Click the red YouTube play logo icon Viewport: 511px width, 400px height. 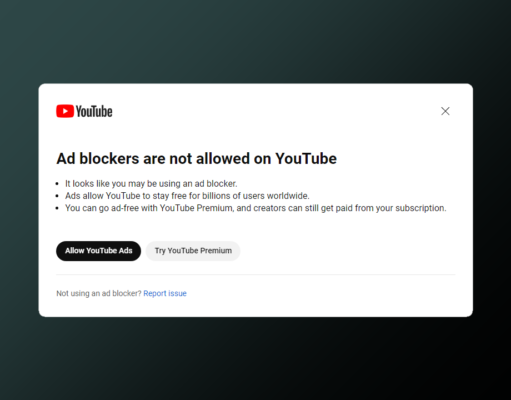click(65, 111)
